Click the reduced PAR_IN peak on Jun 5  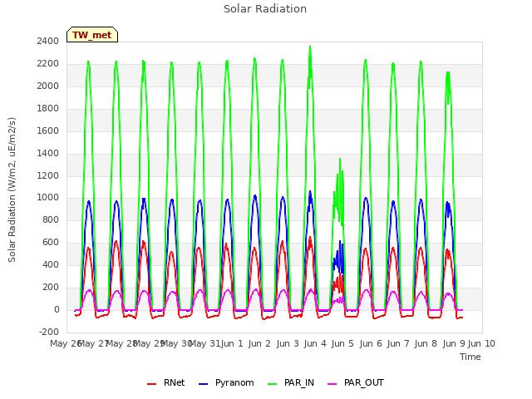pyautogui.click(x=340, y=159)
